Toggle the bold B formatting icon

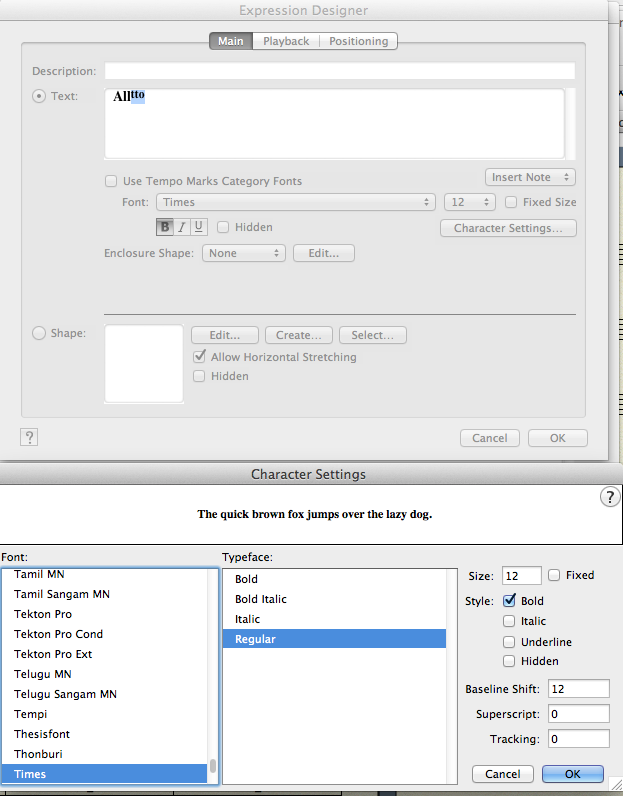click(165, 227)
